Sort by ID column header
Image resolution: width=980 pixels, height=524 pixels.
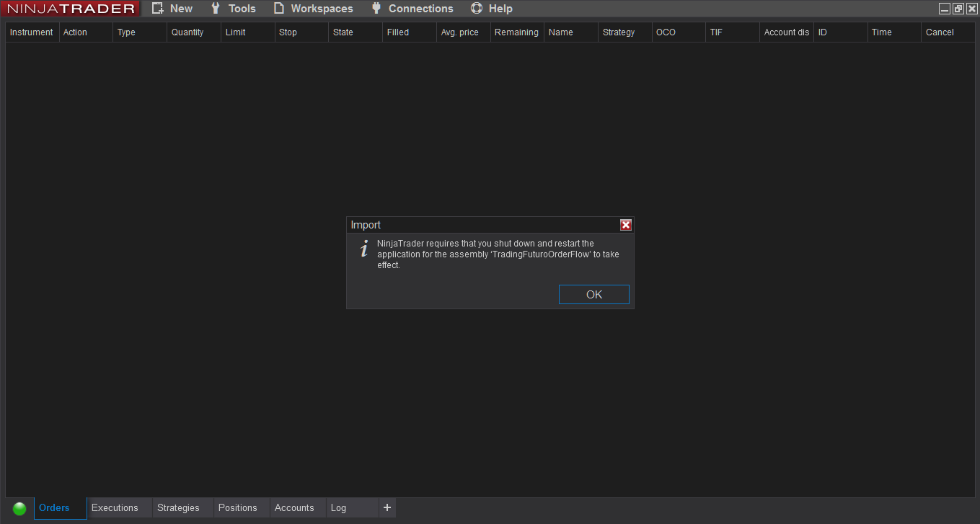coord(841,32)
